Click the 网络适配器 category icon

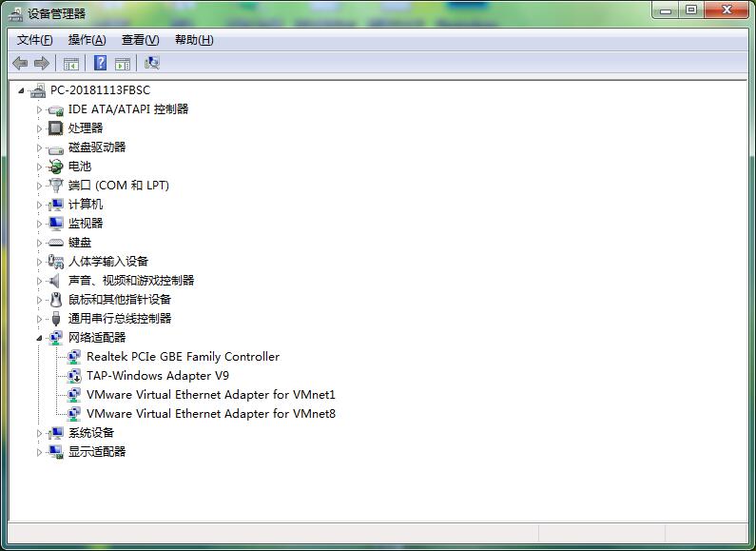coord(56,338)
